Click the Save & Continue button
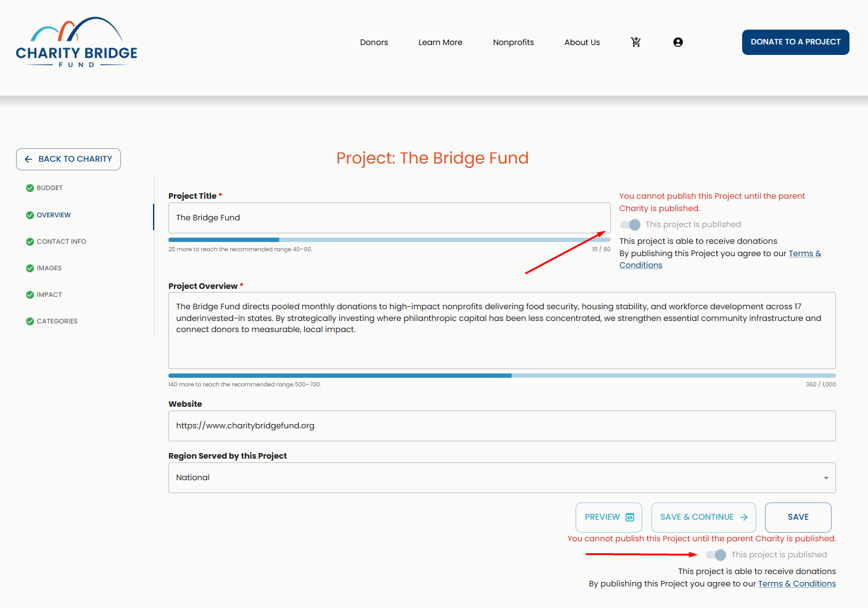Image resolution: width=868 pixels, height=608 pixels. [x=703, y=517]
